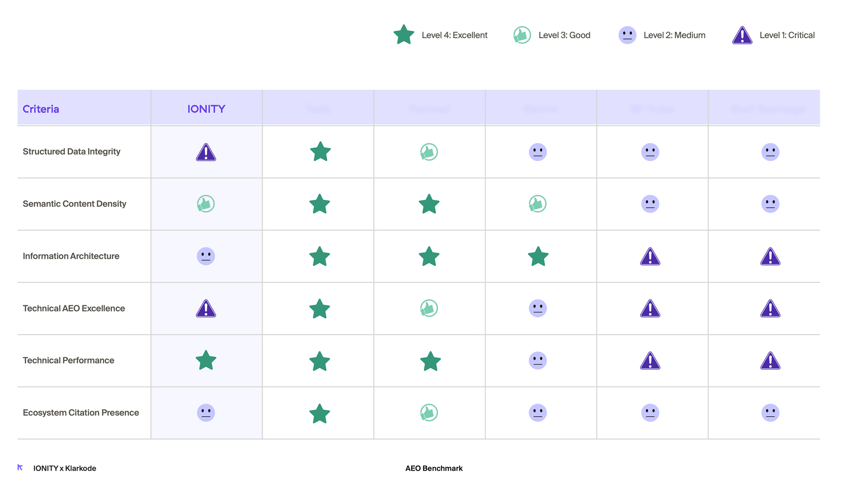Click the non-IONITY thumbs-up in Semantic Content Density
The image size is (868, 488).
click(x=538, y=204)
